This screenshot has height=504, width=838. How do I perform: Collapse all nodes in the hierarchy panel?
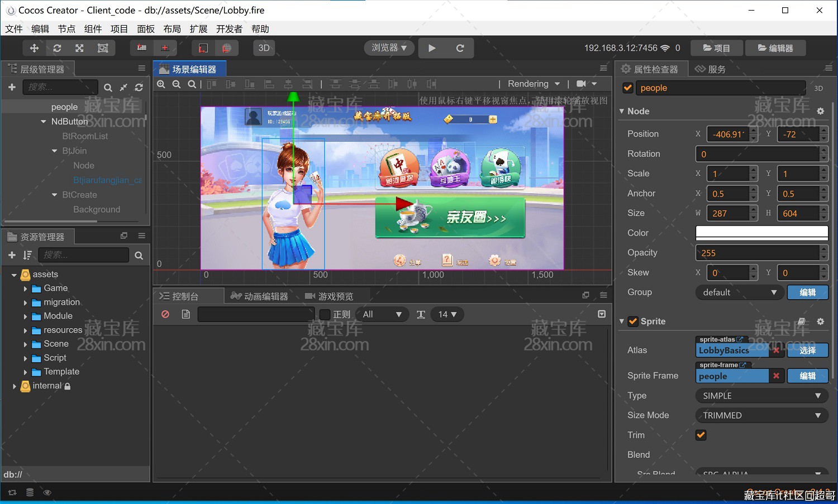[x=123, y=88]
